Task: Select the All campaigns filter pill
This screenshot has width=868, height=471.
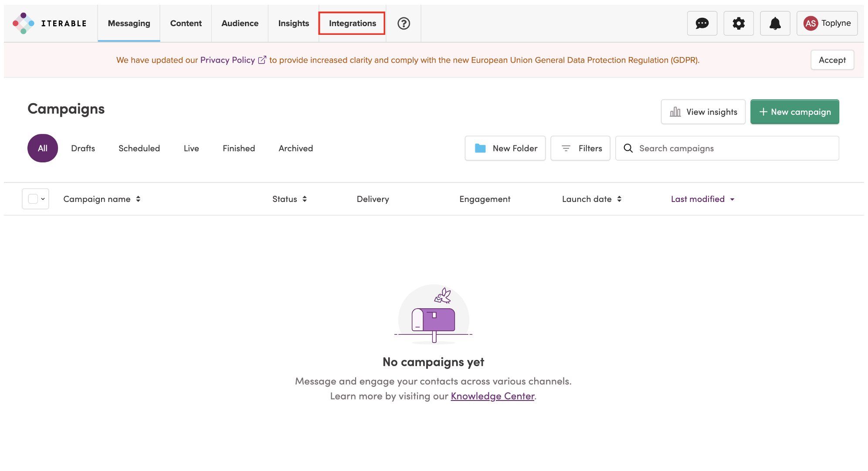Action: (43, 148)
